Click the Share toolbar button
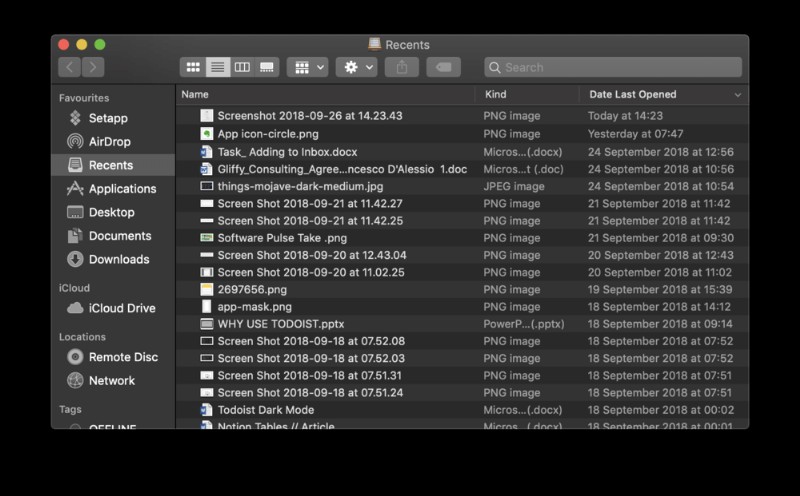Screen dimensions: 800x496 pyautogui.click(x=402, y=67)
